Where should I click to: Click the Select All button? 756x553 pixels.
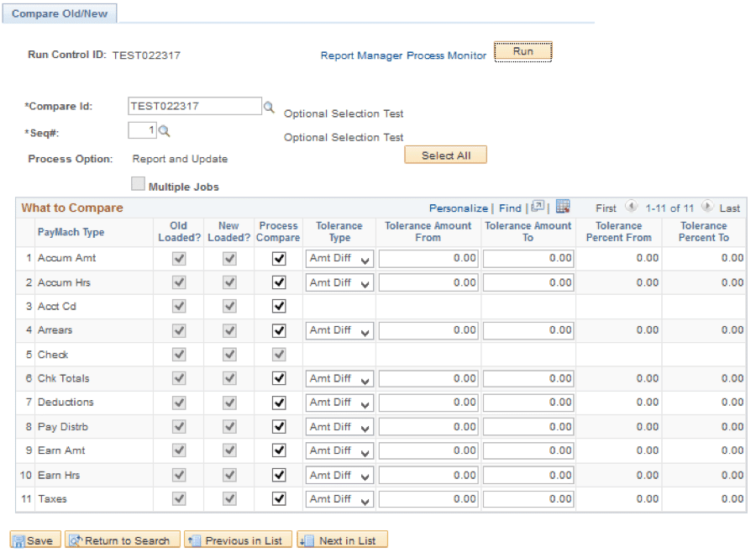coord(445,155)
